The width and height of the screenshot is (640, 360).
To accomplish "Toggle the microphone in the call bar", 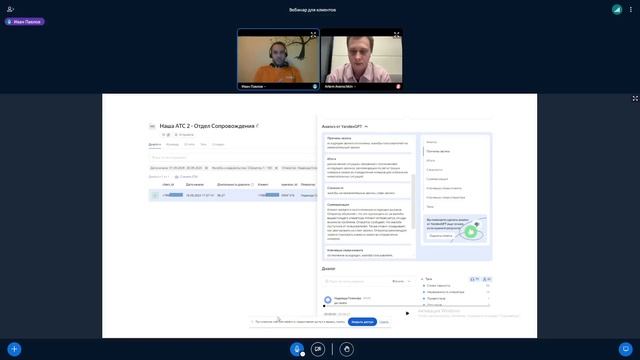I will [297, 349].
